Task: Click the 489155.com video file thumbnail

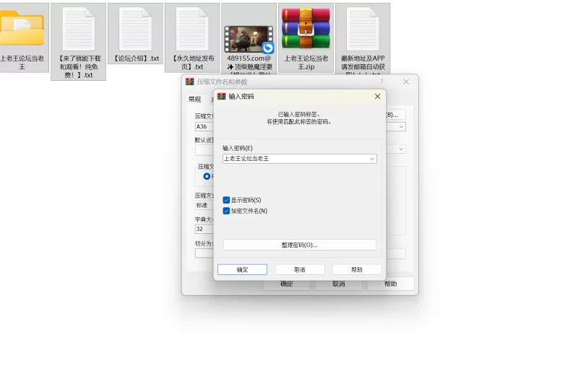Action: [x=249, y=39]
